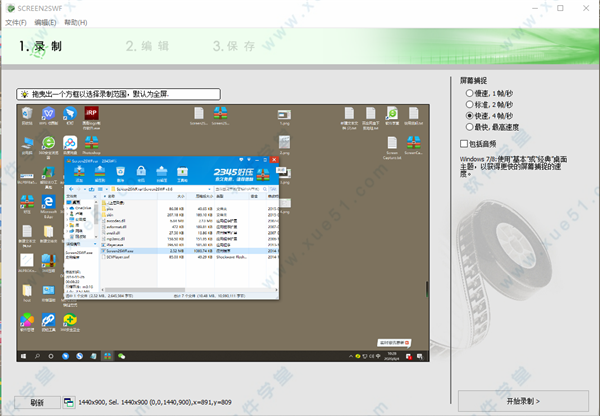Click Screen2SWF.exe row in the preview file list
Image resolution: width=600 pixels, height=416 pixels.
190,251
